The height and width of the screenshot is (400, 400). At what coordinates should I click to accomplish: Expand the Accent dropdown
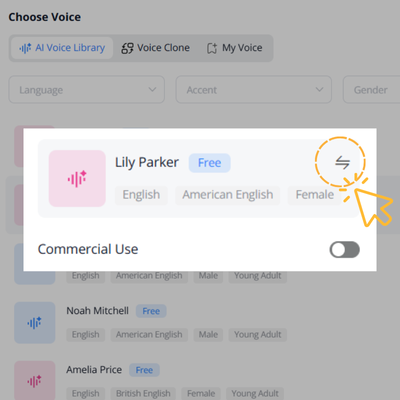254,90
